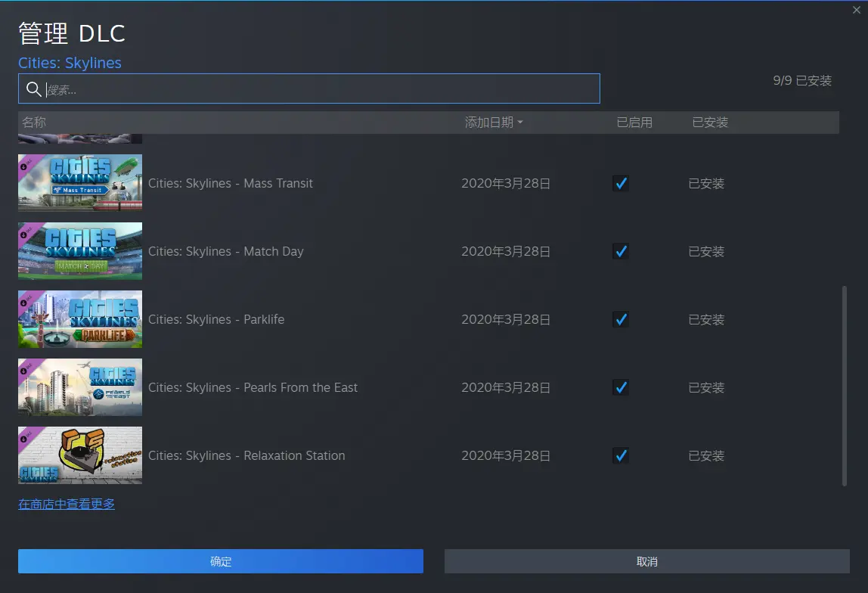Click the 9/9 已安装 counter

point(802,81)
